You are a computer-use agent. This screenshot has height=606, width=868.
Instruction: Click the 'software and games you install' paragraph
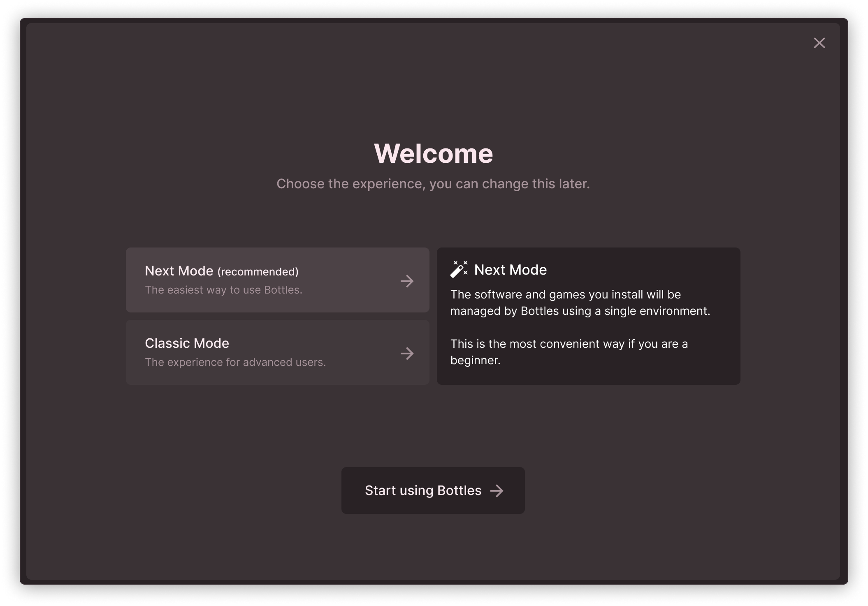point(580,303)
